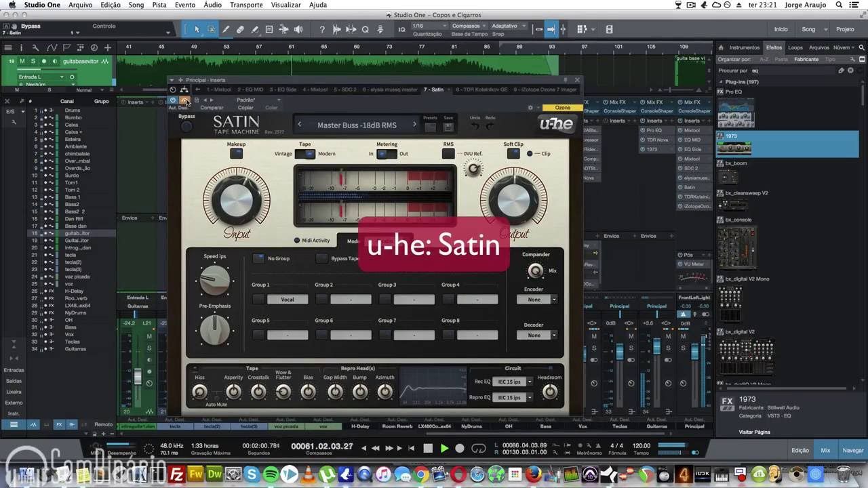Click the Redo arrow in Satin
Screen dimensions: 868x488
(x=490, y=126)
